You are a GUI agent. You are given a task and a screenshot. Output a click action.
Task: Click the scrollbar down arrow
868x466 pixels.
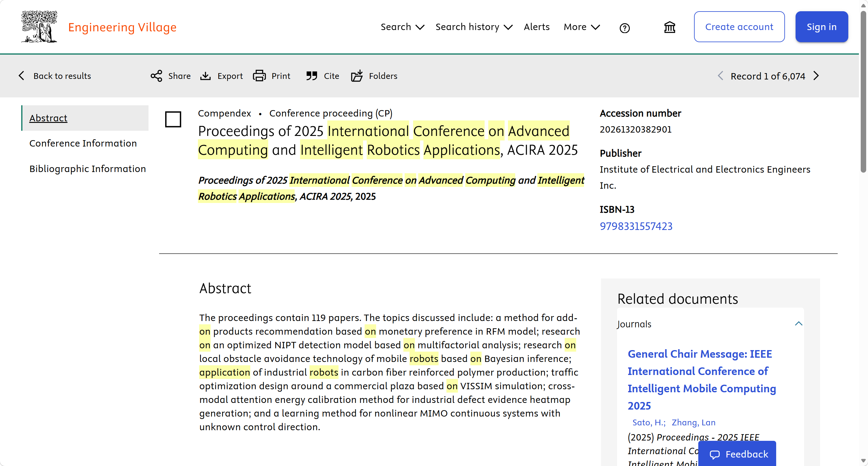(863, 461)
